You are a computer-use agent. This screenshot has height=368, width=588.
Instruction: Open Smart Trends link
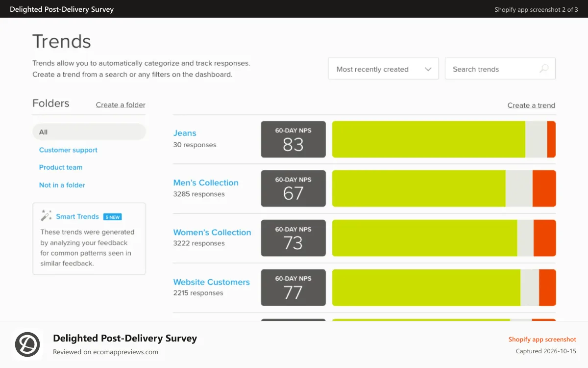77,216
